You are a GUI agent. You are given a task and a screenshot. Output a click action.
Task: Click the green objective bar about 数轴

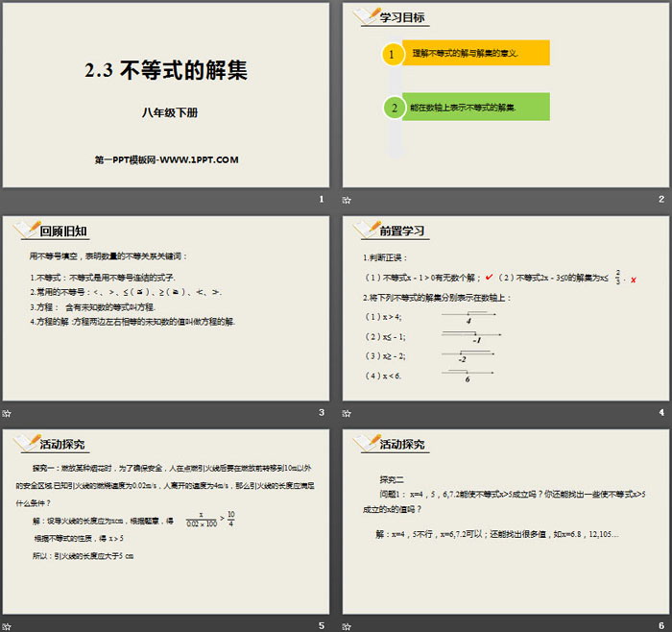pyautogui.click(x=475, y=108)
